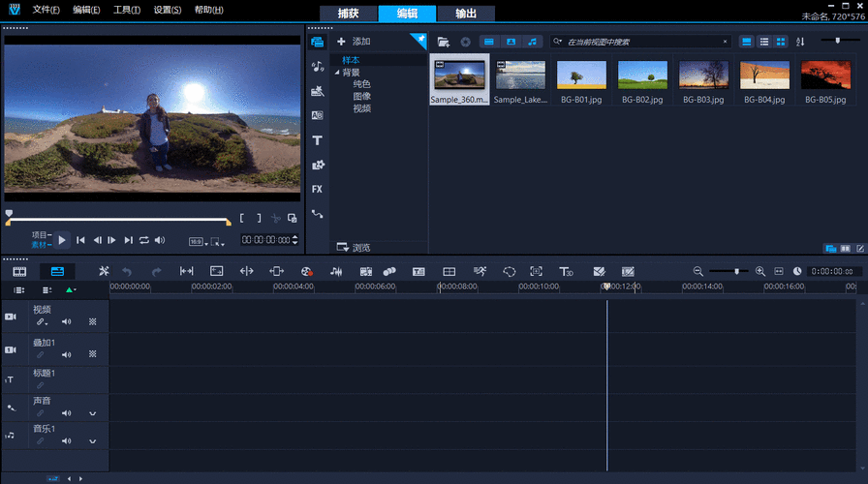This screenshot has width=868, height=484.
Task: Switch to storyboard view
Action: pyautogui.click(x=19, y=272)
